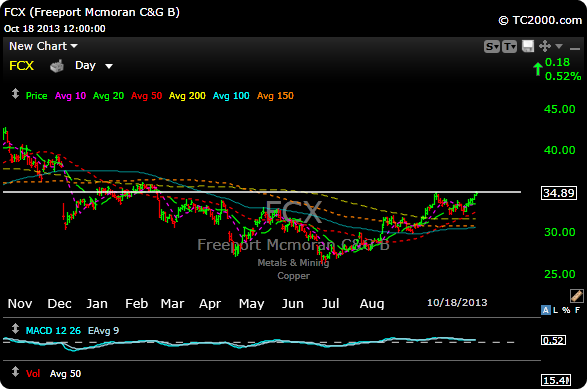Select the Avg 100 cyan legend label
Image resolution: width=587 pixels, height=389 pixels.
(x=231, y=96)
